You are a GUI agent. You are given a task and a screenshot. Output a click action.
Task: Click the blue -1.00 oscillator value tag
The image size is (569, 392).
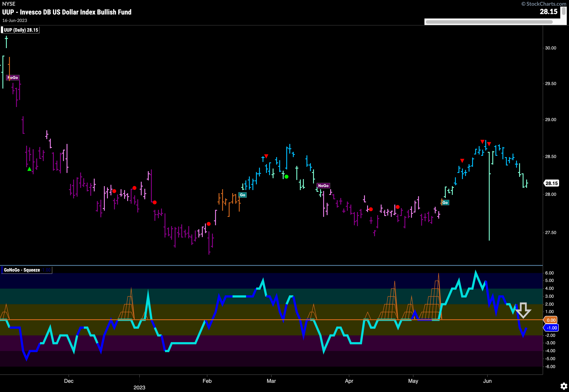(x=551, y=328)
